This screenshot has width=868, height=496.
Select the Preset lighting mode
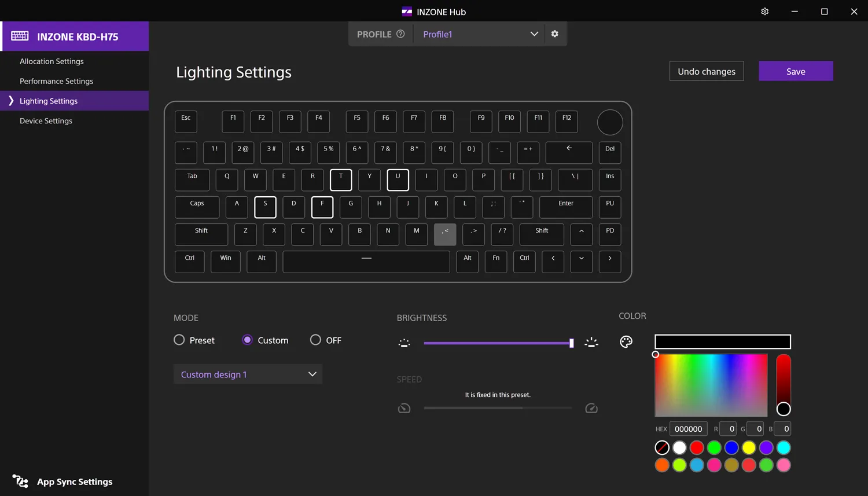coord(179,340)
